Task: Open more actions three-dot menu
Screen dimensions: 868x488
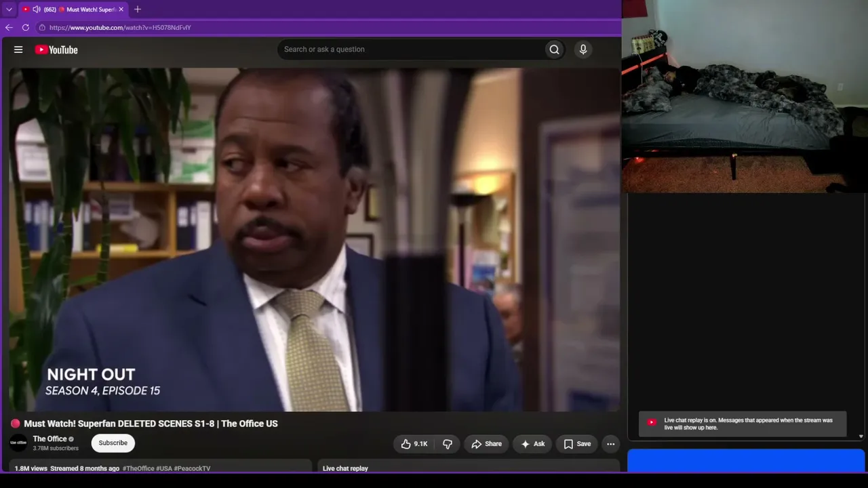Action: tap(611, 444)
